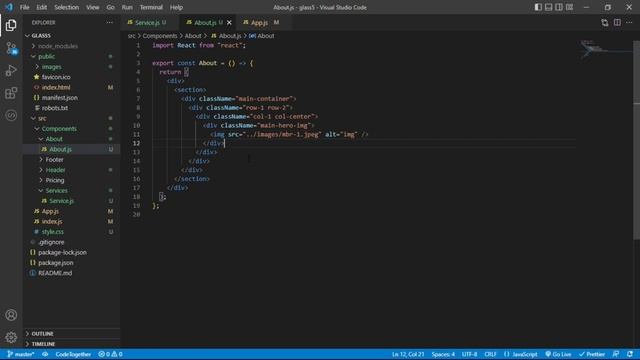
Task: Click CodeTogether in status bar
Action: tap(73, 354)
